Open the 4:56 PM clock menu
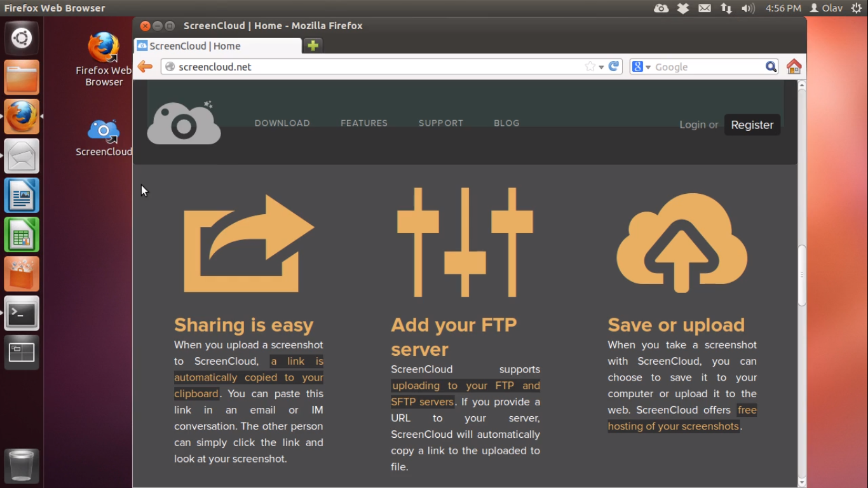868x488 pixels. click(783, 8)
